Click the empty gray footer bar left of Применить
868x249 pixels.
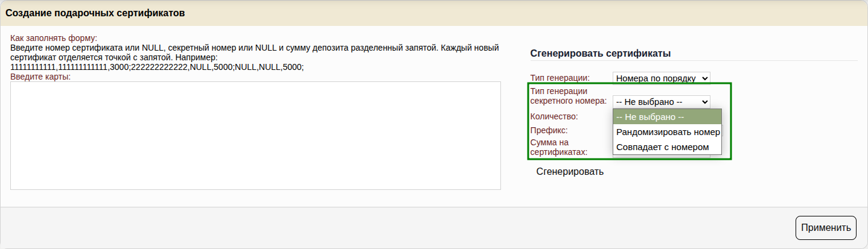click(392, 227)
